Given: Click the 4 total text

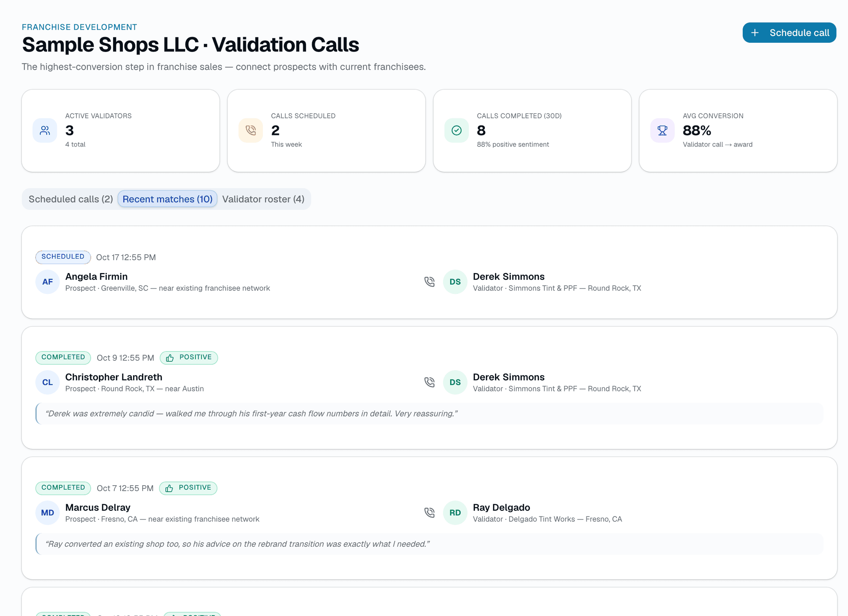Looking at the screenshot, I should point(76,145).
